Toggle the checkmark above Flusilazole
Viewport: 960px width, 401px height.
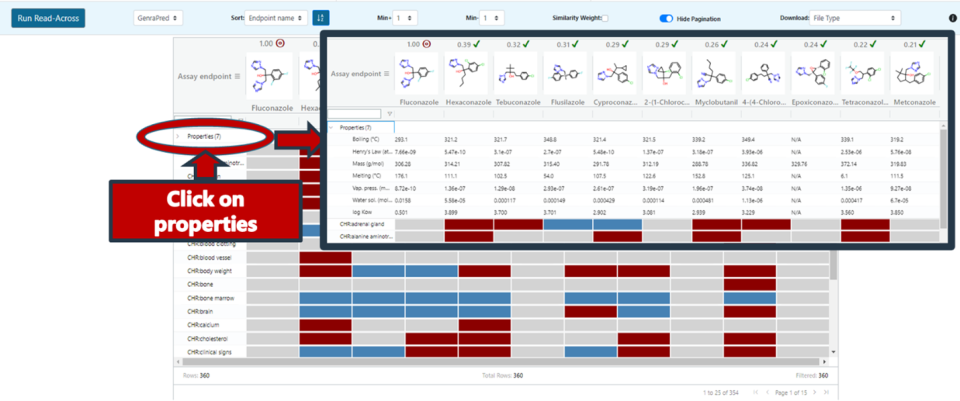[x=574, y=44]
